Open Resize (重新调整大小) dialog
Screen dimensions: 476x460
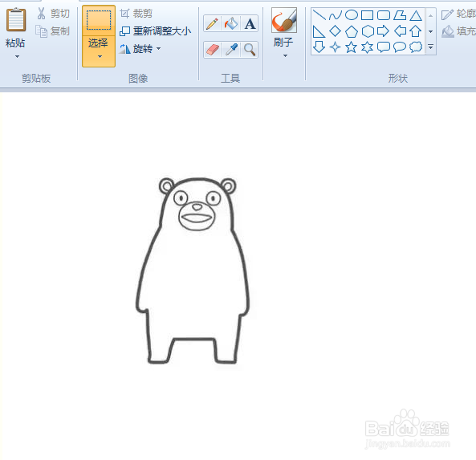[156, 31]
